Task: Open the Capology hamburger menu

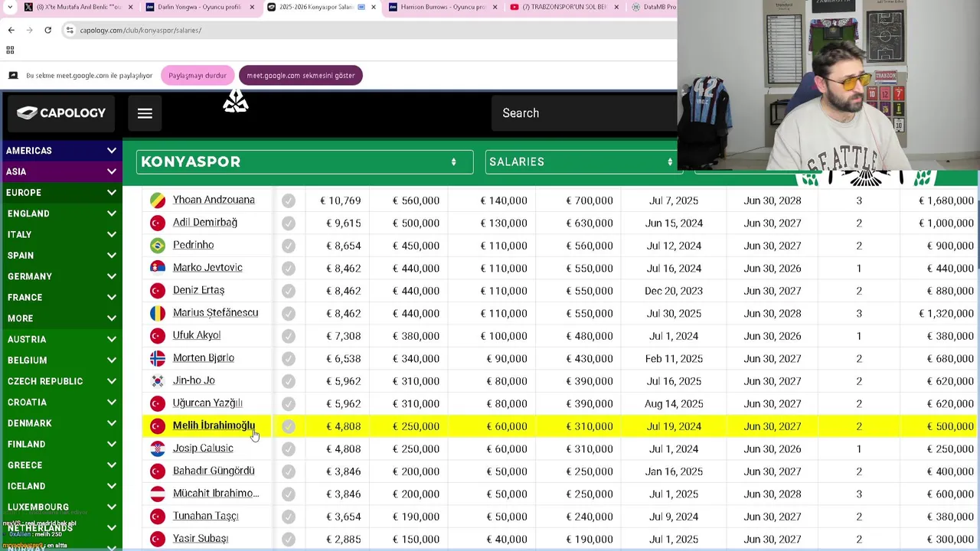Action: point(145,113)
